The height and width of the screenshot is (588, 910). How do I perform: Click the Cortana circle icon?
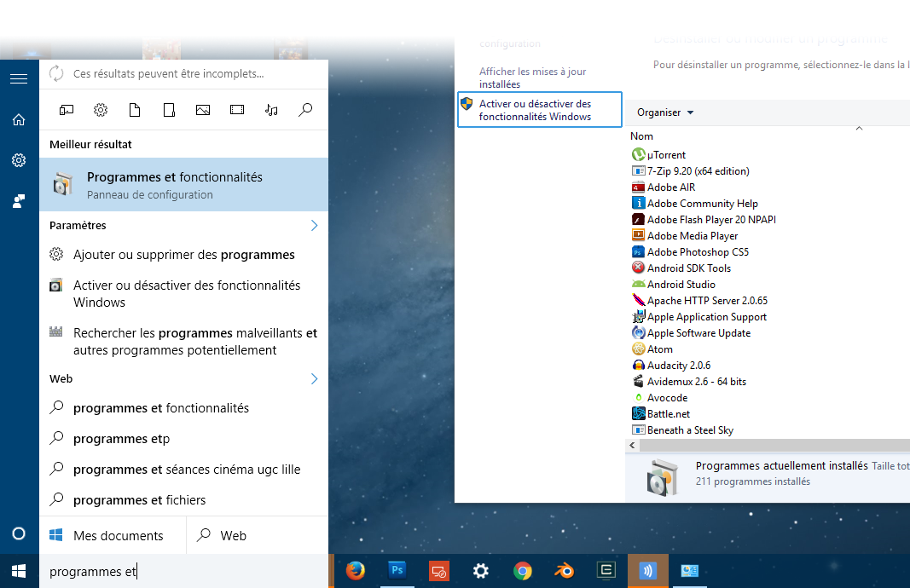[19, 533]
